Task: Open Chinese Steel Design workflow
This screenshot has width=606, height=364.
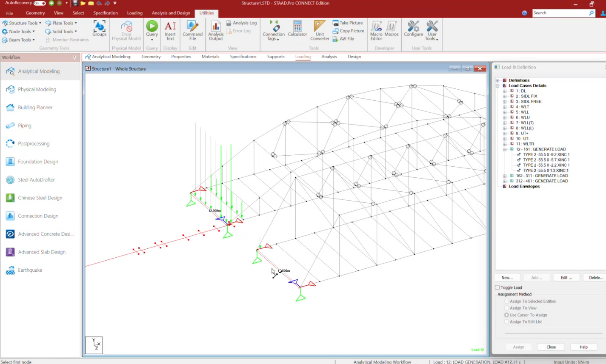Action: coord(40,198)
